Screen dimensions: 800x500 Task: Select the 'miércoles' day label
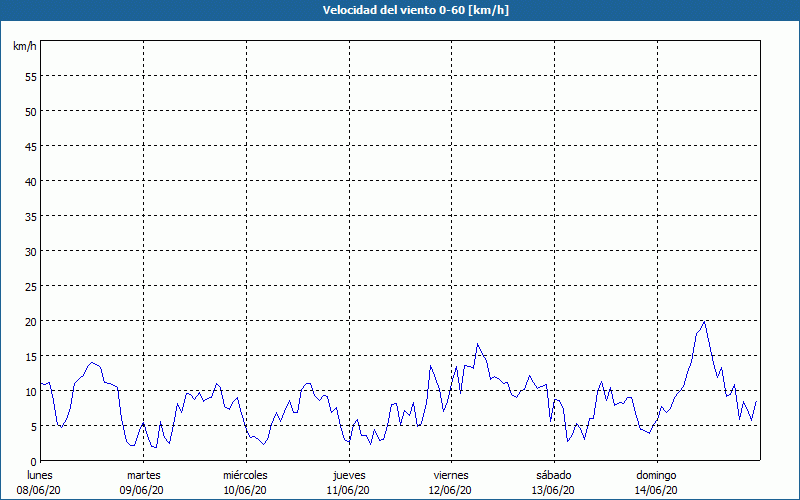tap(245, 475)
